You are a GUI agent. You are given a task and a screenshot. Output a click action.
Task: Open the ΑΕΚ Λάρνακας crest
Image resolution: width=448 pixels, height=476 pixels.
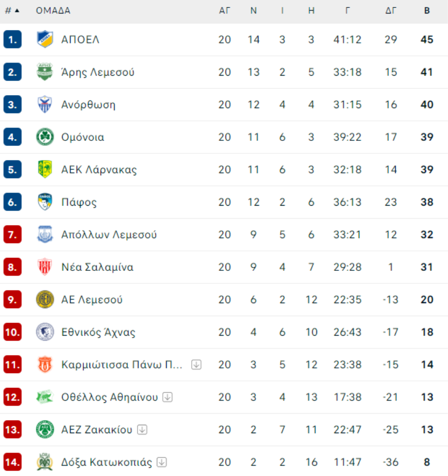(x=45, y=169)
